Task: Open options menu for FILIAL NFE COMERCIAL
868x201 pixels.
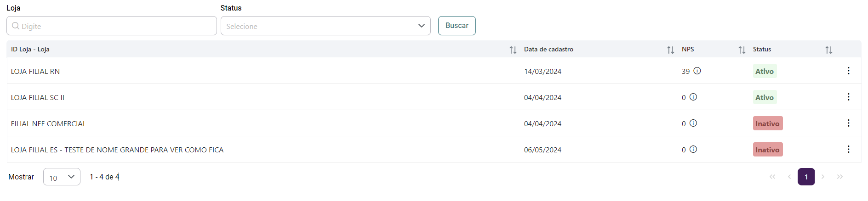Action: coord(849,123)
